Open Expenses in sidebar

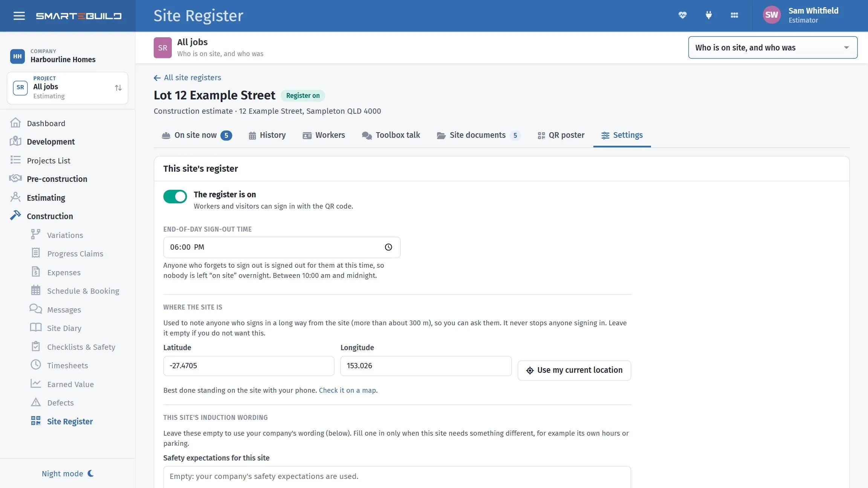[x=64, y=272]
